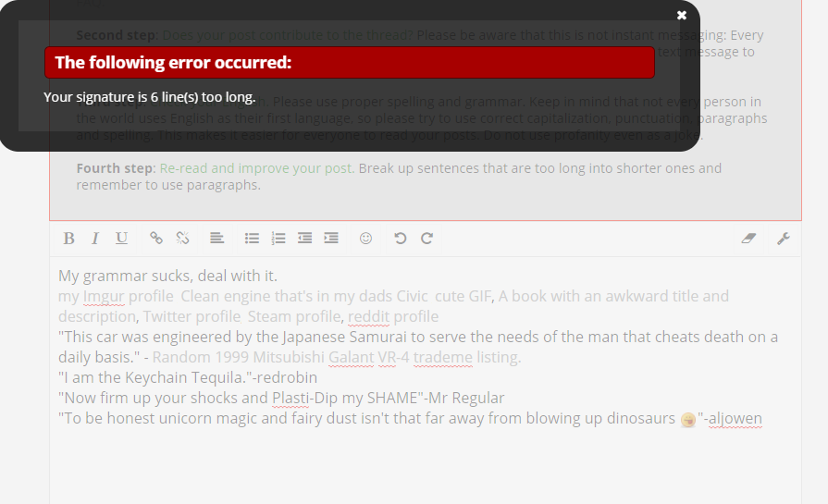Click the 'Plasti-Dip my SHAME' quote line
The height and width of the screenshot is (504, 828).
[x=281, y=398]
